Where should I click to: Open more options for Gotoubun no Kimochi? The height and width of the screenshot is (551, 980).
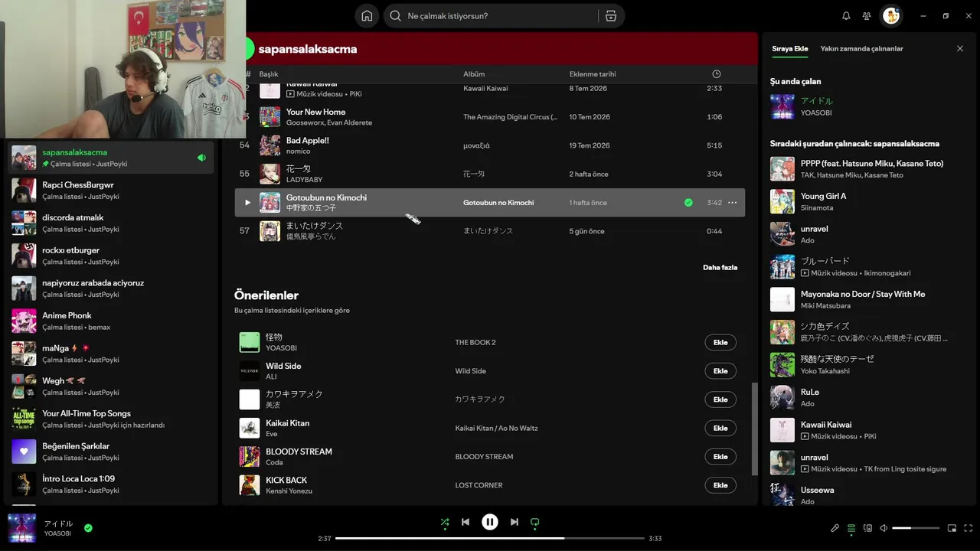coord(733,203)
